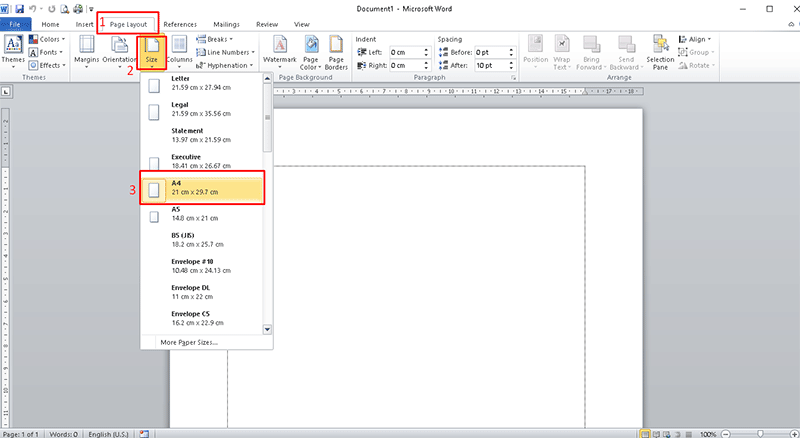Click the zoom slider handle

pos(760,434)
